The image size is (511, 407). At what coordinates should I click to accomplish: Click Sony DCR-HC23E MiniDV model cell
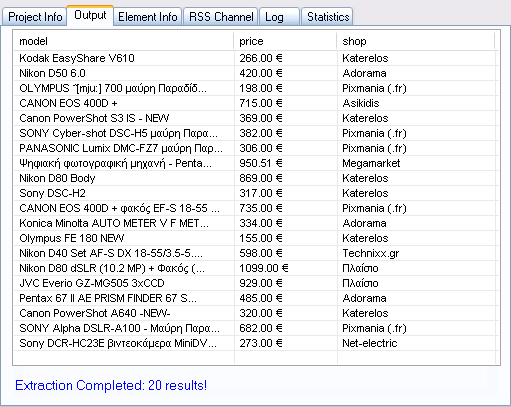pyautogui.click(x=124, y=343)
